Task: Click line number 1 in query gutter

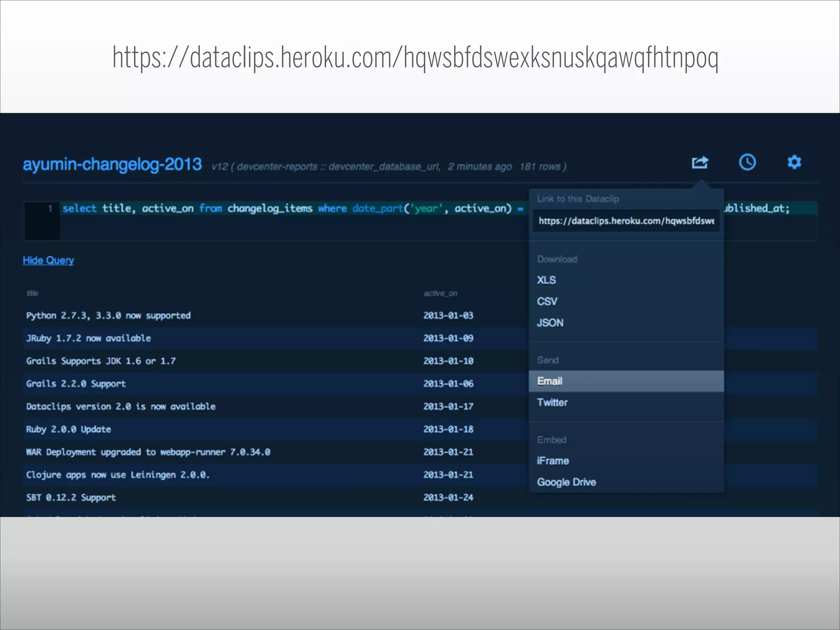Action: click(50, 208)
